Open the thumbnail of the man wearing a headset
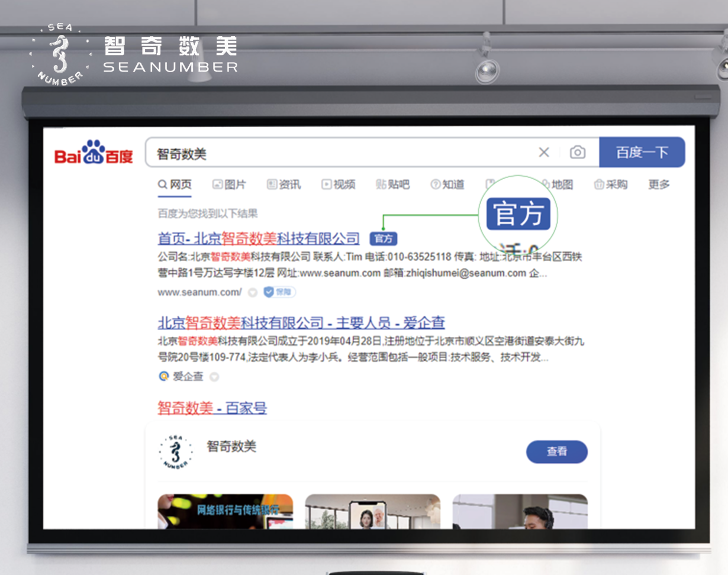Image resolution: width=728 pixels, height=575 pixels. point(520,511)
